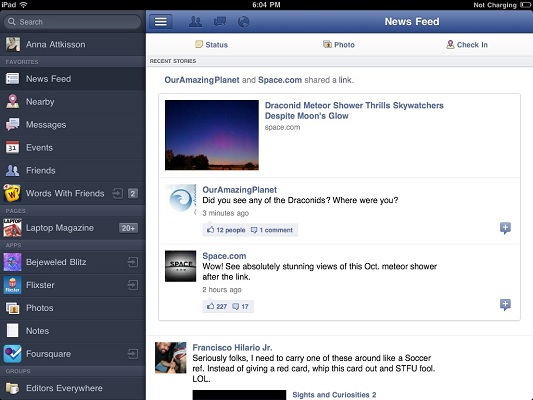The width and height of the screenshot is (533, 400).
Task: Open Words With Friends app arrow
Action: click(117, 193)
